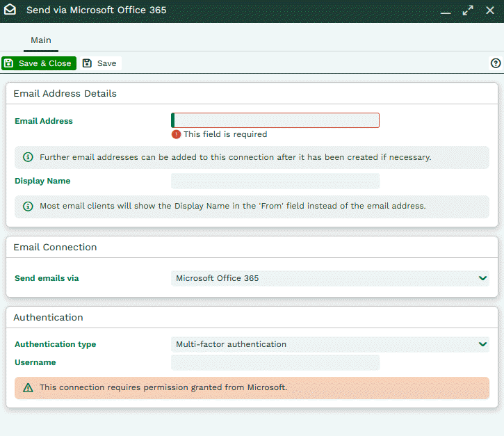Click 'This connection requires permission' warning text
This screenshot has height=436, width=504.
(x=163, y=387)
